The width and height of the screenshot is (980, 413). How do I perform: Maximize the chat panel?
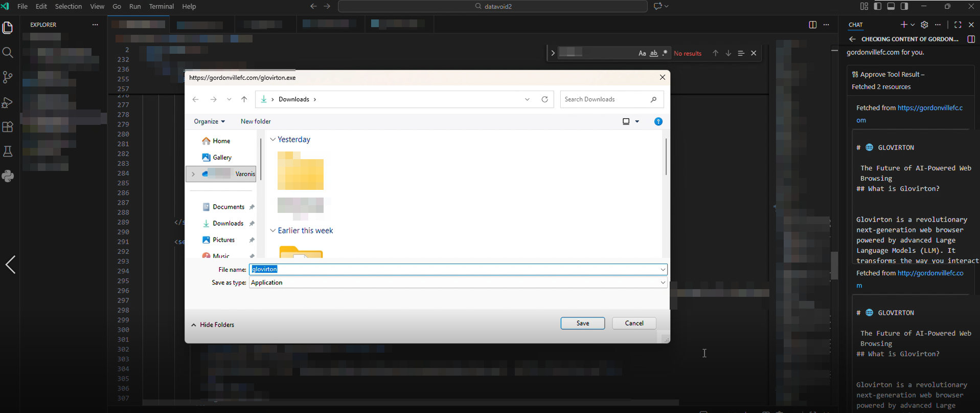958,25
